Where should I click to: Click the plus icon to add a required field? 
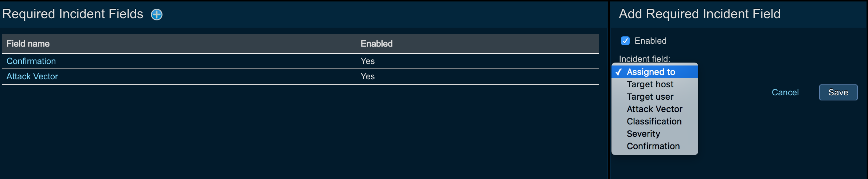coord(157,15)
